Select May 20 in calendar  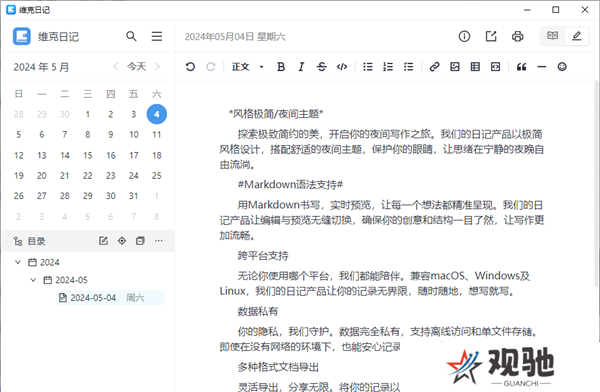tap(42, 176)
